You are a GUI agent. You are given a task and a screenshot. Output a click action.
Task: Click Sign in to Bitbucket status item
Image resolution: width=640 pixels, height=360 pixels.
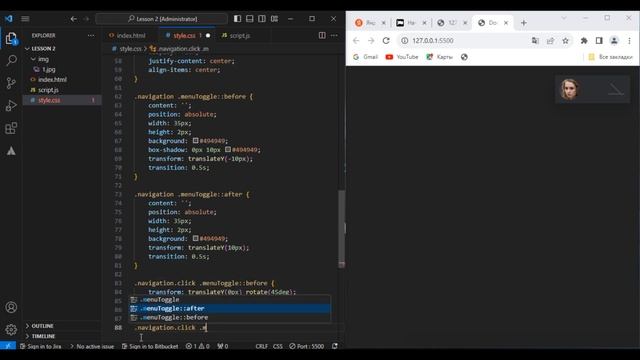click(150, 346)
